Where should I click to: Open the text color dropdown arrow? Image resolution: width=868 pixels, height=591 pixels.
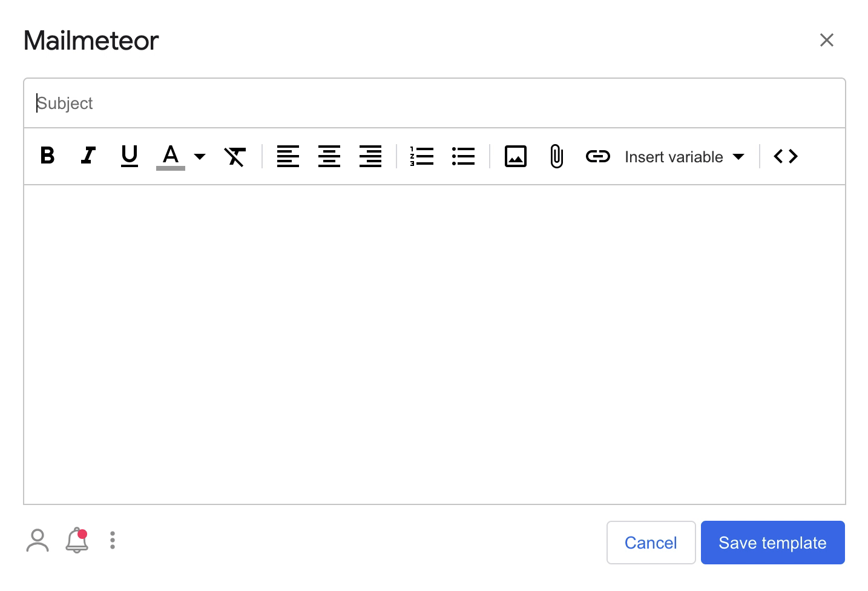[200, 156]
